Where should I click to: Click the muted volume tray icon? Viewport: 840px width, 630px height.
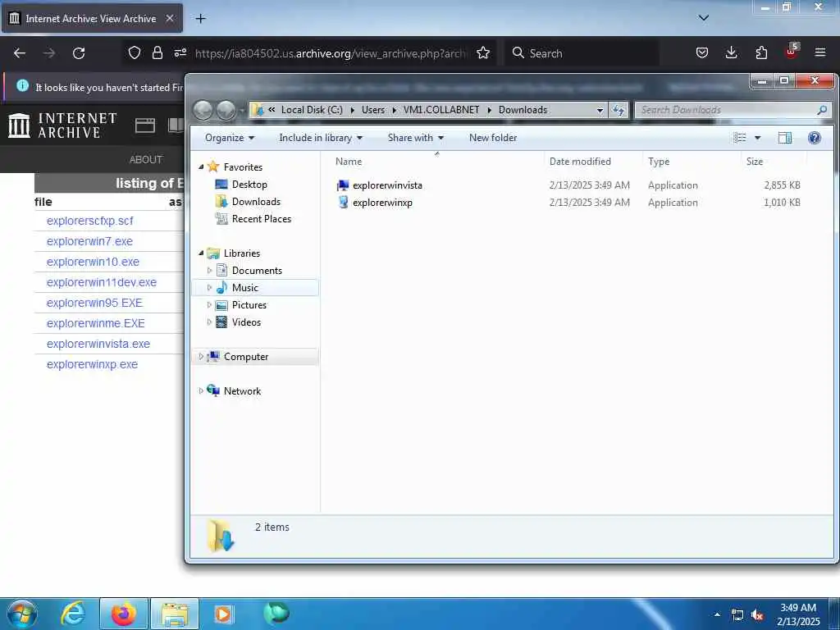click(x=757, y=615)
